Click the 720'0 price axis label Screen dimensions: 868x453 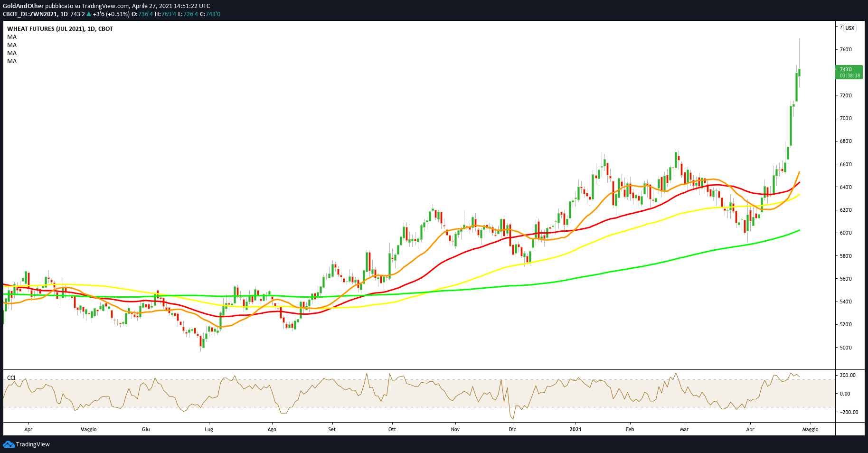point(846,95)
